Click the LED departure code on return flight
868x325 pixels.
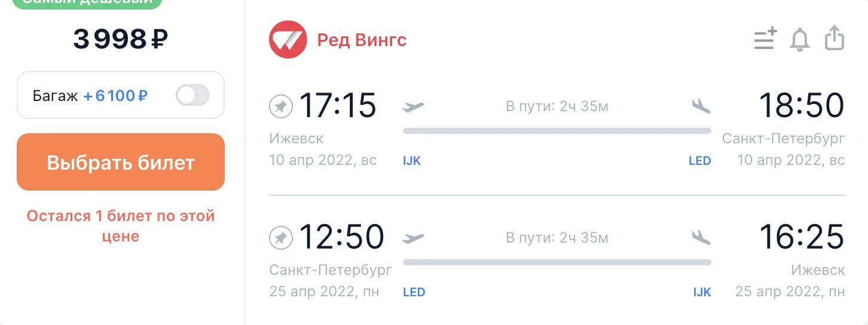[x=414, y=292]
